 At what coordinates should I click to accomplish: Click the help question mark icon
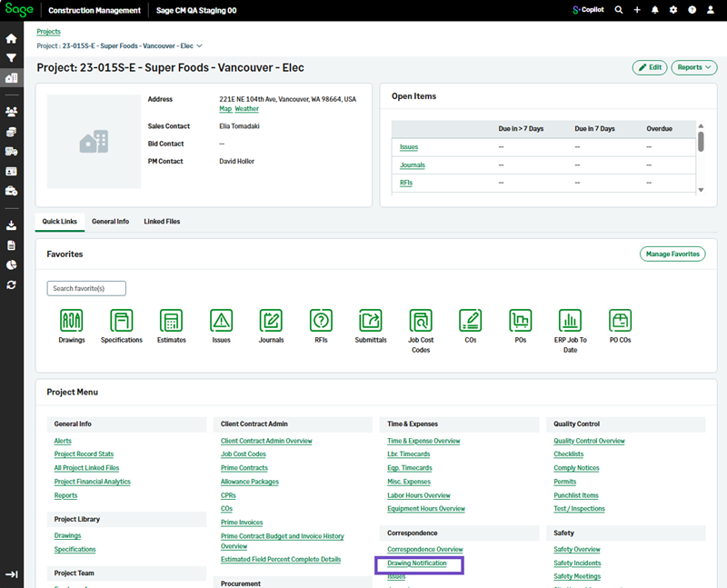(x=692, y=10)
